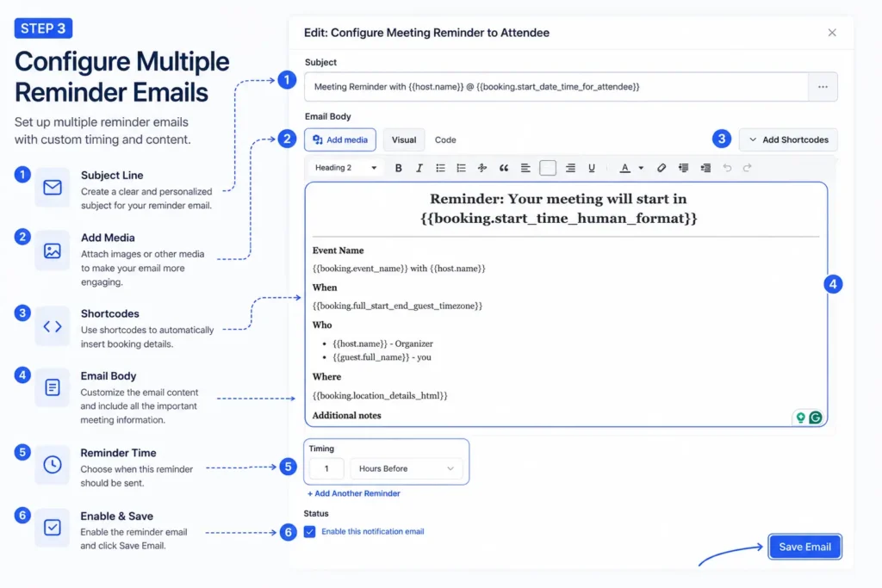Click the email body heading 'Reminder: Your meeting will start in'

[558, 199]
